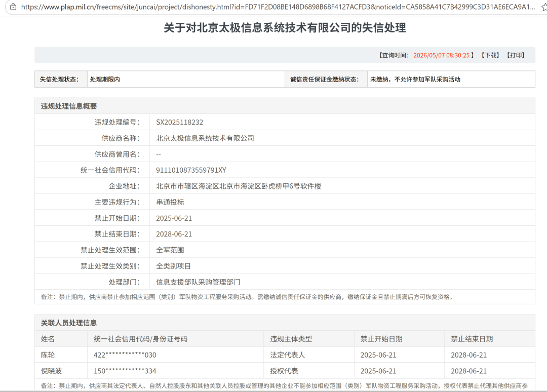Screen dimensions: 547x392
Task: Click the 失信处理状态 label
Action: click(59, 79)
